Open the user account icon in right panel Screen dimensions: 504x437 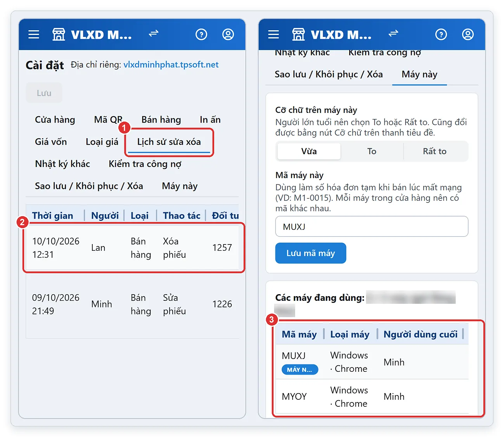click(468, 35)
